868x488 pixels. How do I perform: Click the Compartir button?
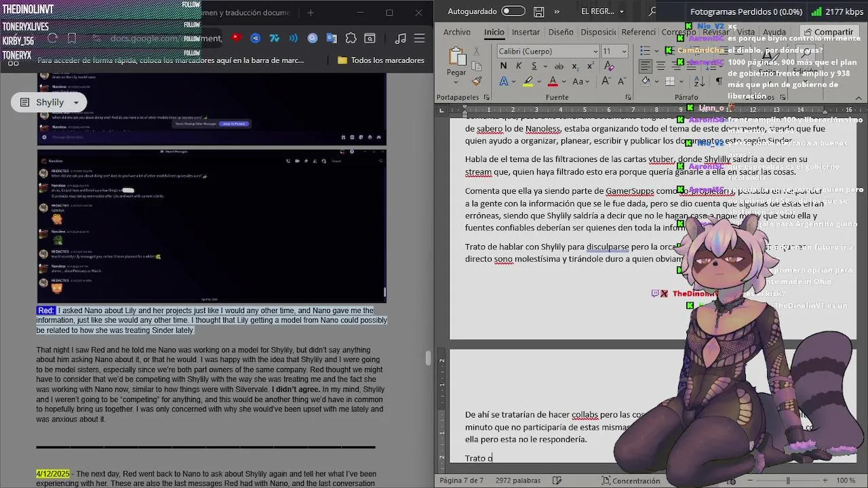point(828,32)
